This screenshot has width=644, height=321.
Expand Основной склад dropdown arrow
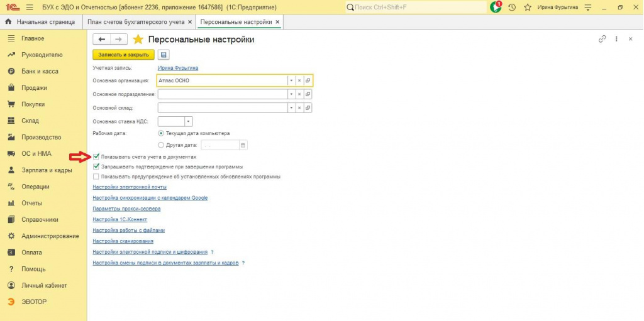click(x=291, y=108)
